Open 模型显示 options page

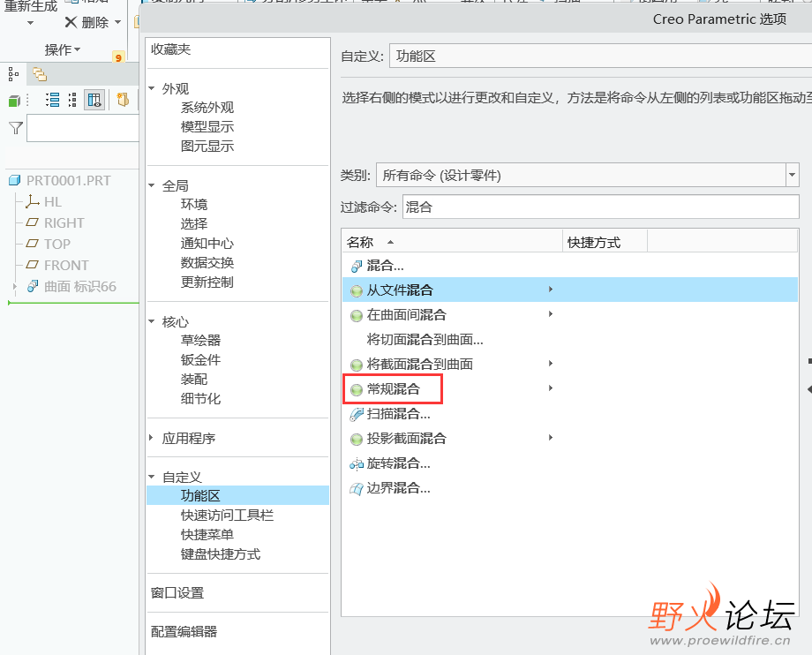click(x=207, y=127)
